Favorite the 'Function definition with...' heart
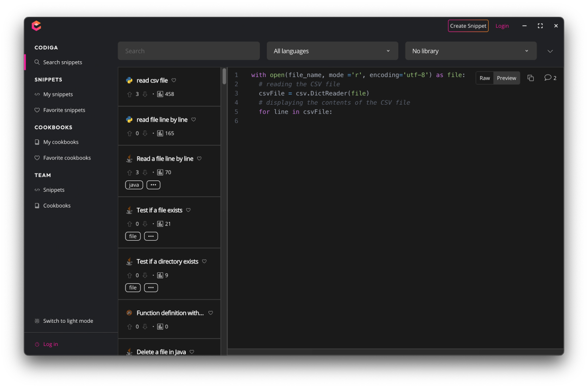 click(211, 313)
